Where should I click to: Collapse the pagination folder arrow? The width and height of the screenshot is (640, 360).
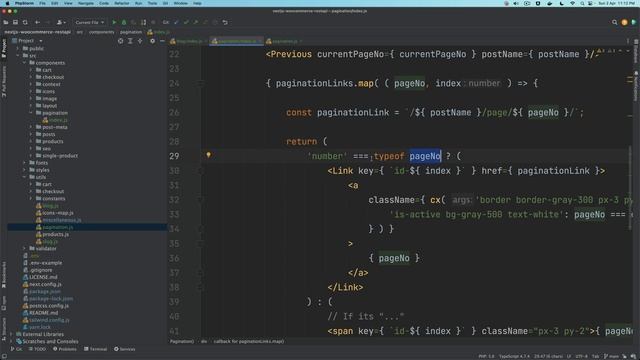click(31, 113)
